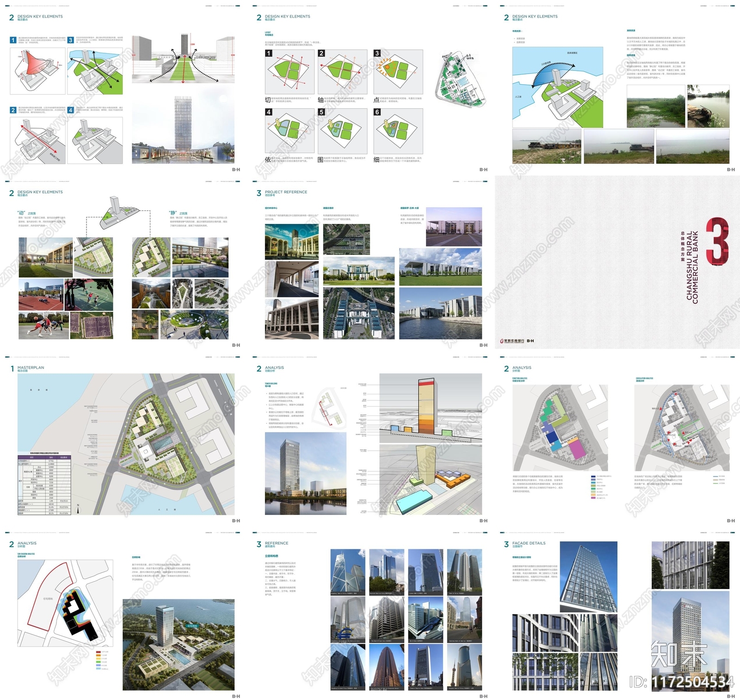Open colonnade walkway perspective photo in project reference
Viewport: 740px width, 700px height.
click(x=292, y=279)
